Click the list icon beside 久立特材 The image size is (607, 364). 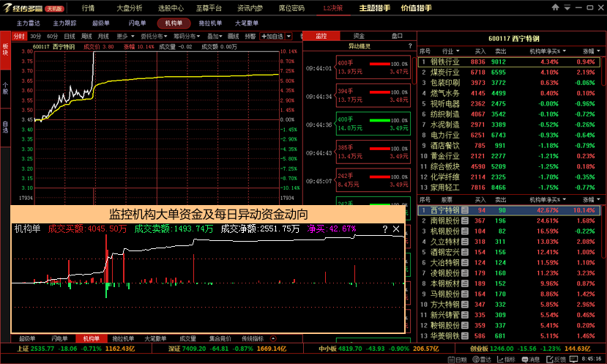coord(465,242)
